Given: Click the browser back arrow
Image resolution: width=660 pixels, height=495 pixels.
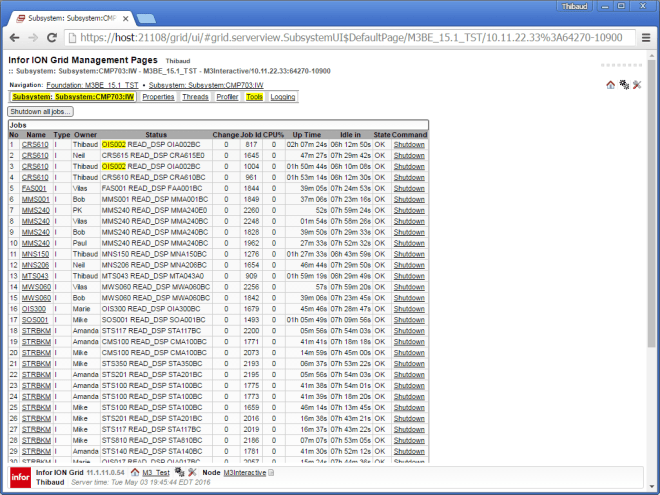Looking at the screenshot, I should tap(14, 38).
